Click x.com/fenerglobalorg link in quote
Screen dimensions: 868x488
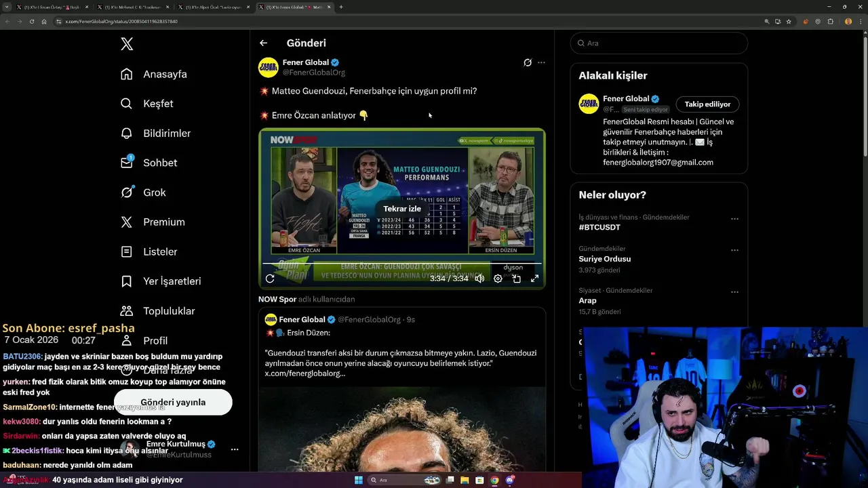click(x=304, y=373)
